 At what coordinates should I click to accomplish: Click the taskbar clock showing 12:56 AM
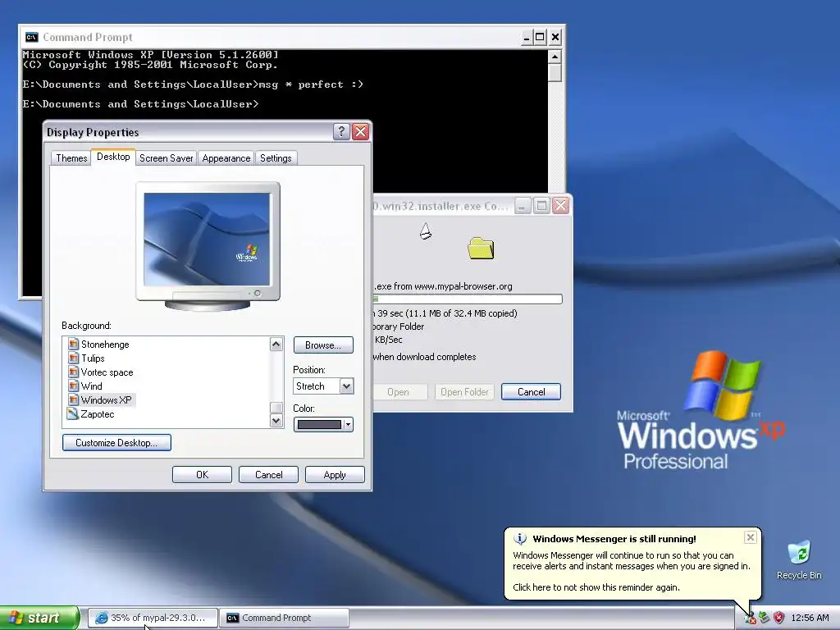(x=810, y=618)
